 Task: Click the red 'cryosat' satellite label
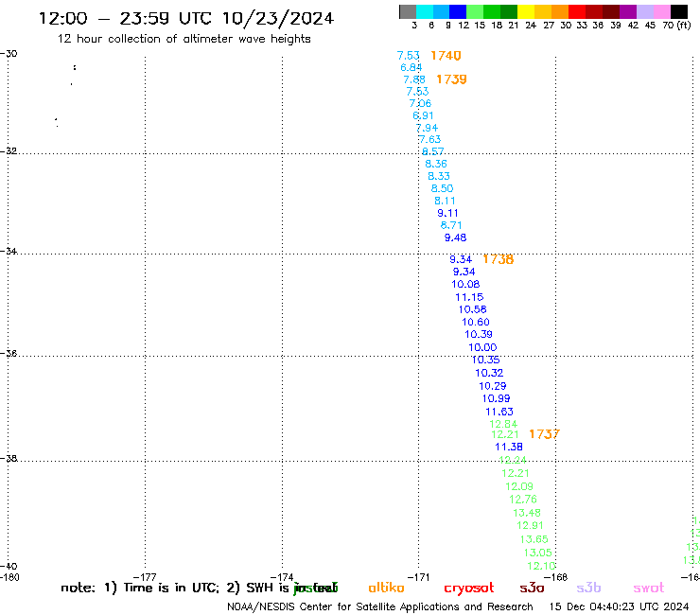tap(469, 589)
